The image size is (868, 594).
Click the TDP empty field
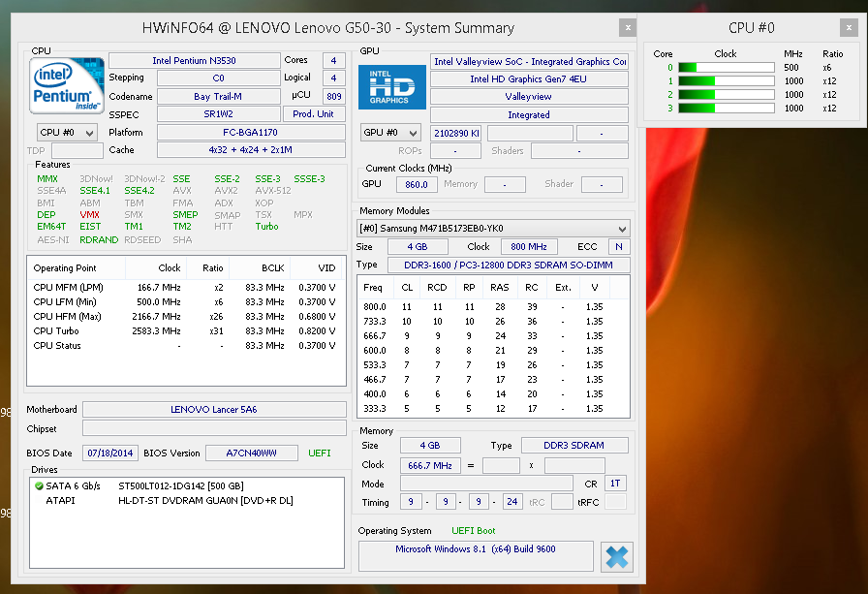tap(77, 150)
